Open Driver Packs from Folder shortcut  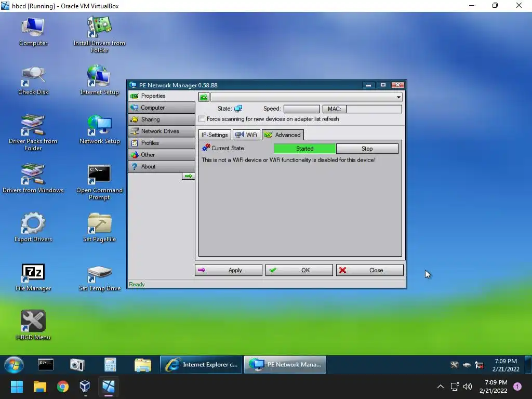pyautogui.click(x=33, y=133)
